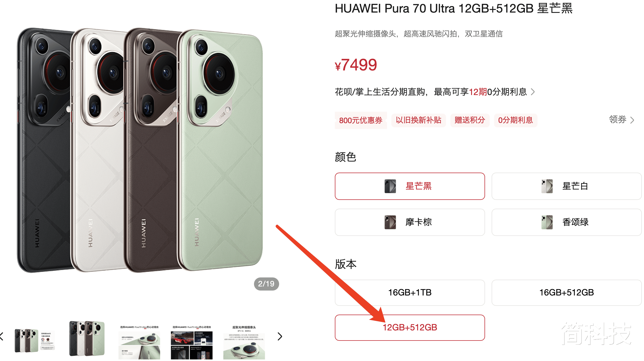Open the thumbnail with red sports car
644x361 pixels.
click(x=191, y=342)
